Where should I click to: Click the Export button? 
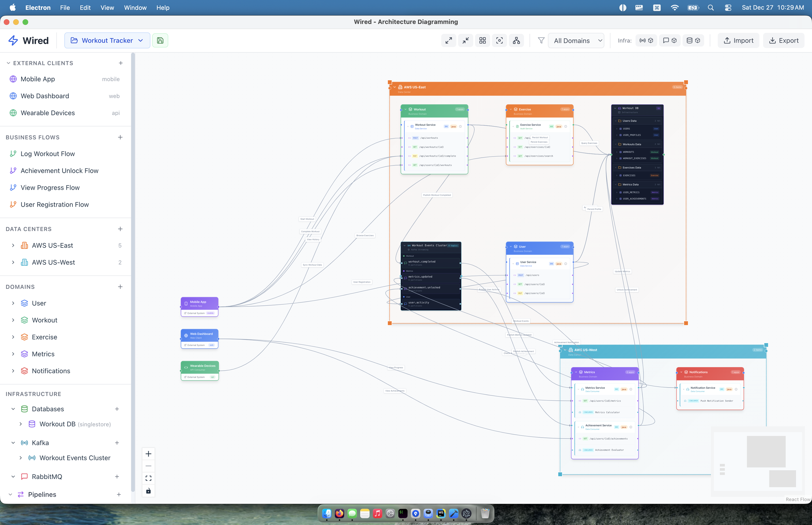coord(783,41)
